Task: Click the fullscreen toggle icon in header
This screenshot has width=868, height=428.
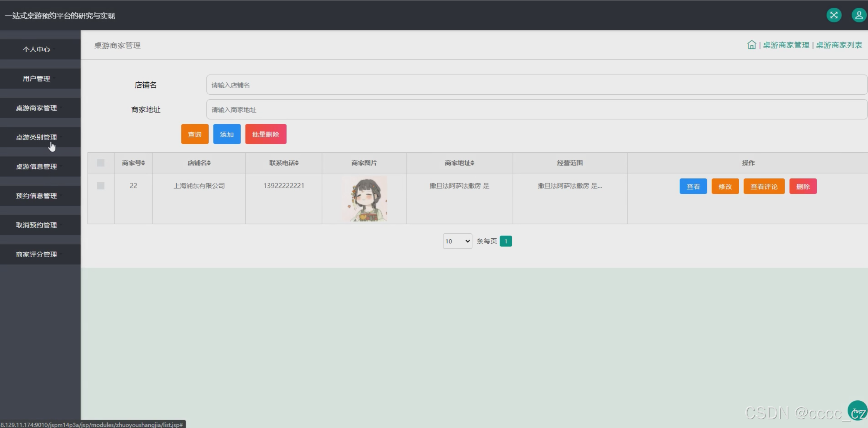Action: pyautogui.click(x=834, y=15)
